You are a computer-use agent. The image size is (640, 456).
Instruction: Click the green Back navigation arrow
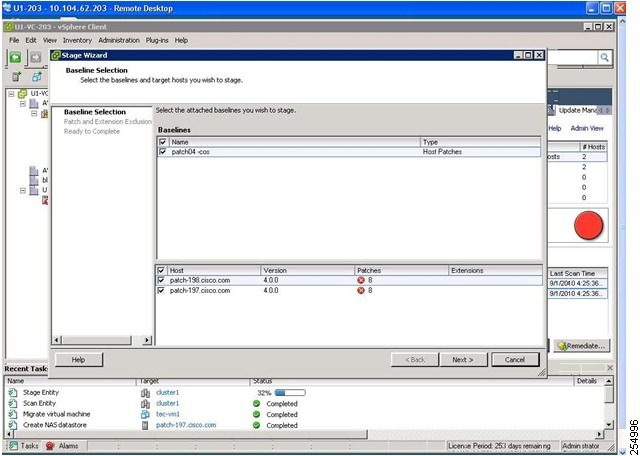coord(15,58)
